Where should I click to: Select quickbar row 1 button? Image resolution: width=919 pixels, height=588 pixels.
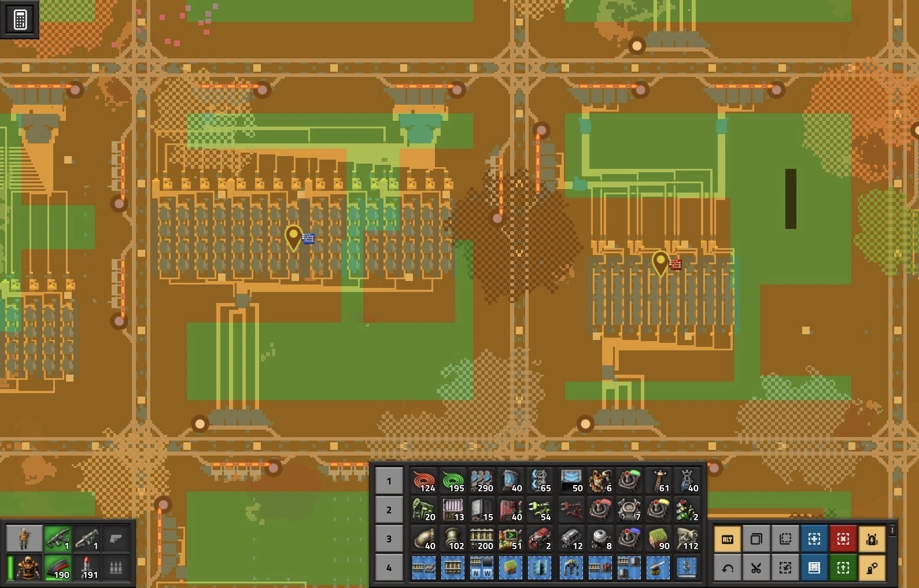[389, 481]
